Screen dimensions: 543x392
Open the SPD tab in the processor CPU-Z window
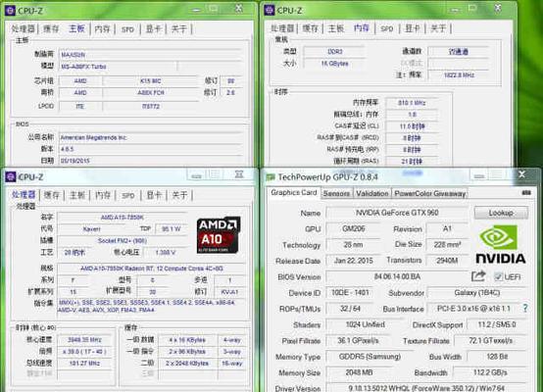[128, 196]
